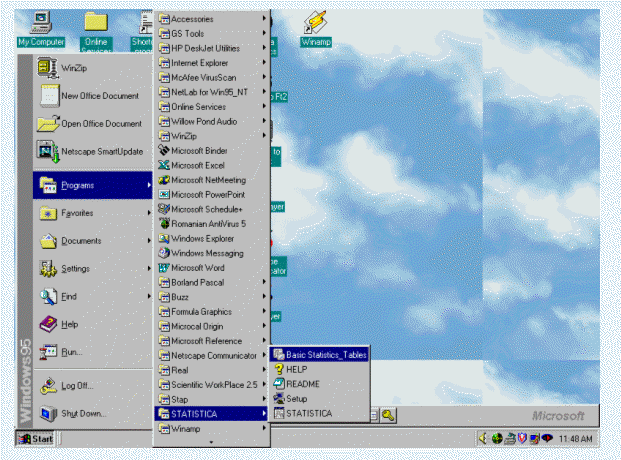
Task: Expand the Internet Explorer program group
Action: pos(212,63)
